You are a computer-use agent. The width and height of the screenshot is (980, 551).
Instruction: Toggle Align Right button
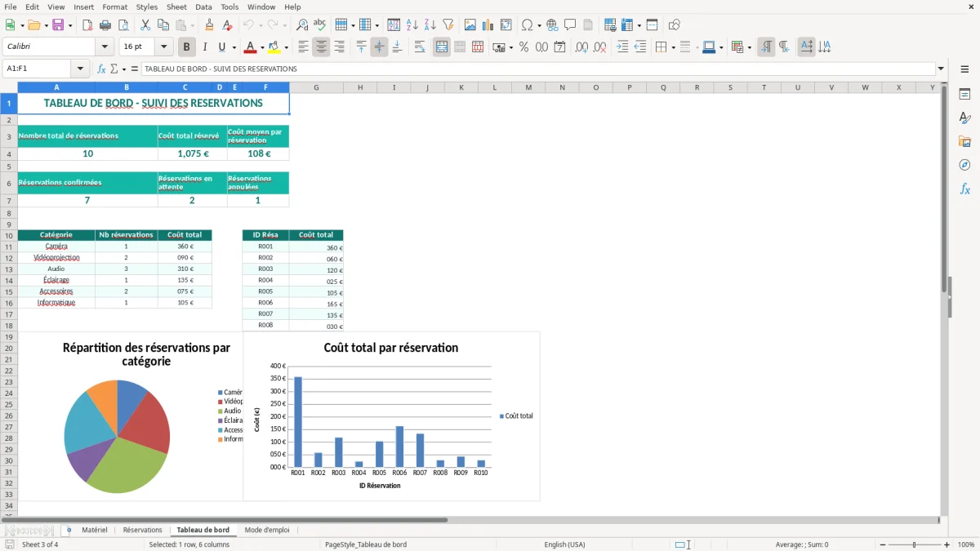pos(339,47)
